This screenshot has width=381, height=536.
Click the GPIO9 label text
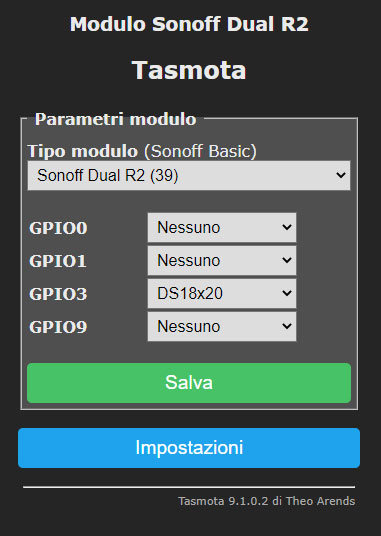point(58,327)
